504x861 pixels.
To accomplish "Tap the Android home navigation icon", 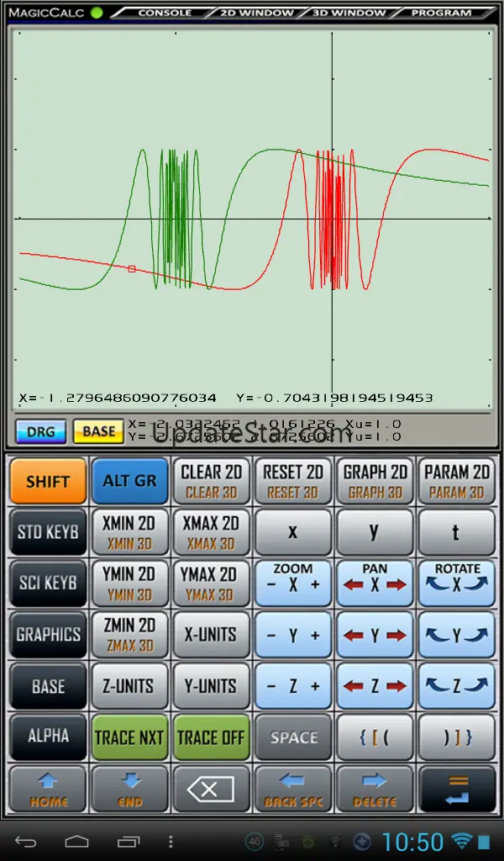I will (x=76, y=841).
